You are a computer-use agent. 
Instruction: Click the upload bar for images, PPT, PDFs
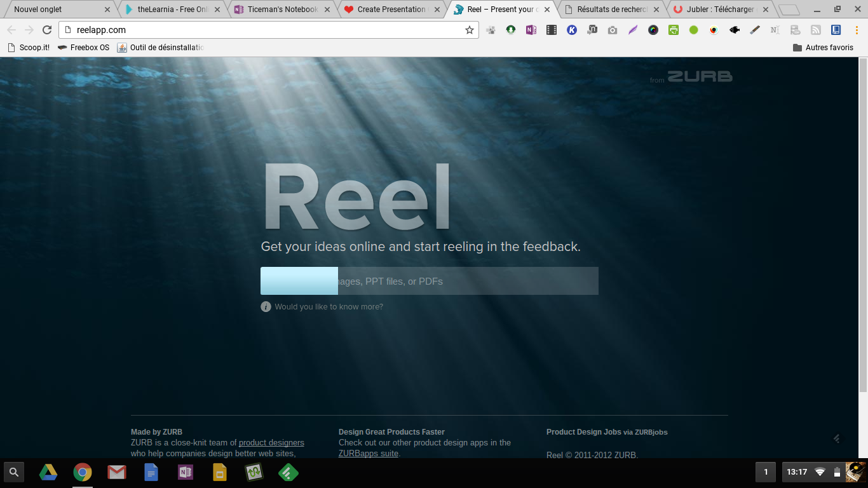pos(429,281)
